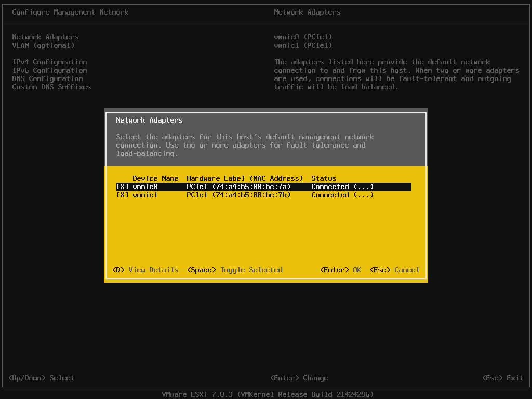Uncheck the vmnic1 adapter checkbox
This screenshot has height=399, width=532.
122,195
